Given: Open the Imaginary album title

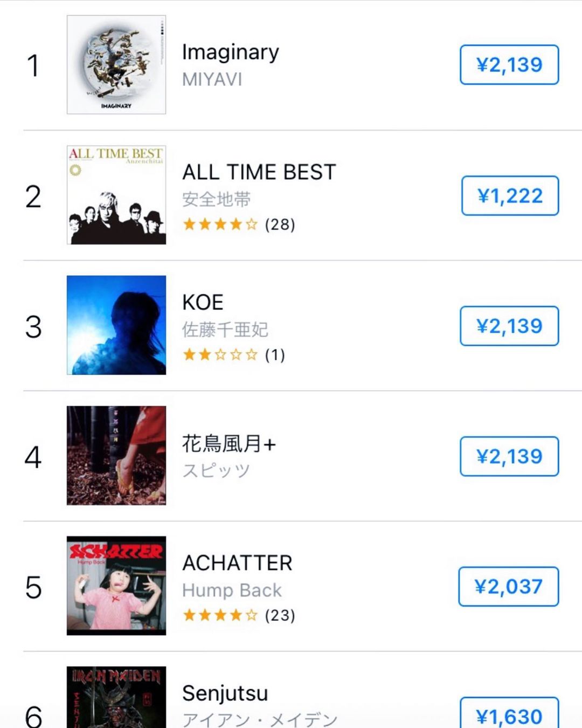Looking at the screenshot, I should pos(231,52).
